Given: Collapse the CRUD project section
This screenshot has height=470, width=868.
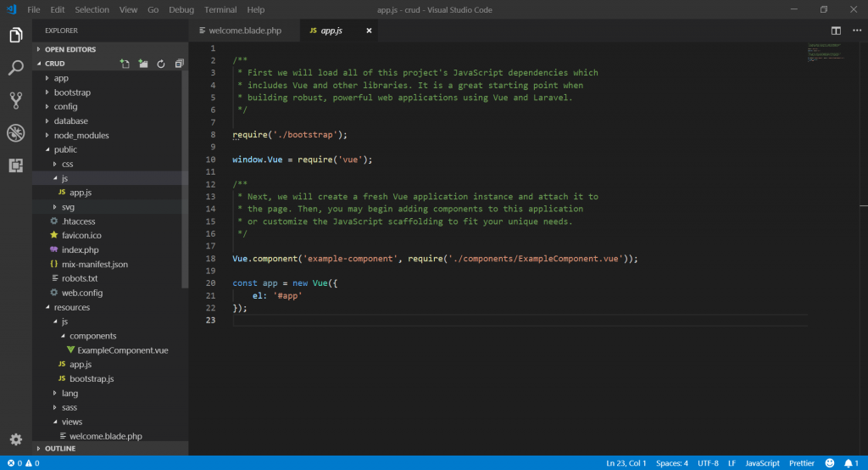Looking at the screenshot, I should pos(54,64).
